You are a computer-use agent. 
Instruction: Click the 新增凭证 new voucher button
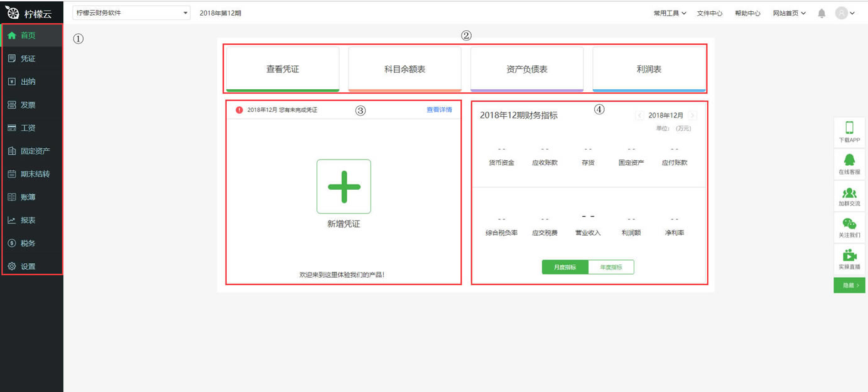(344, 187)
